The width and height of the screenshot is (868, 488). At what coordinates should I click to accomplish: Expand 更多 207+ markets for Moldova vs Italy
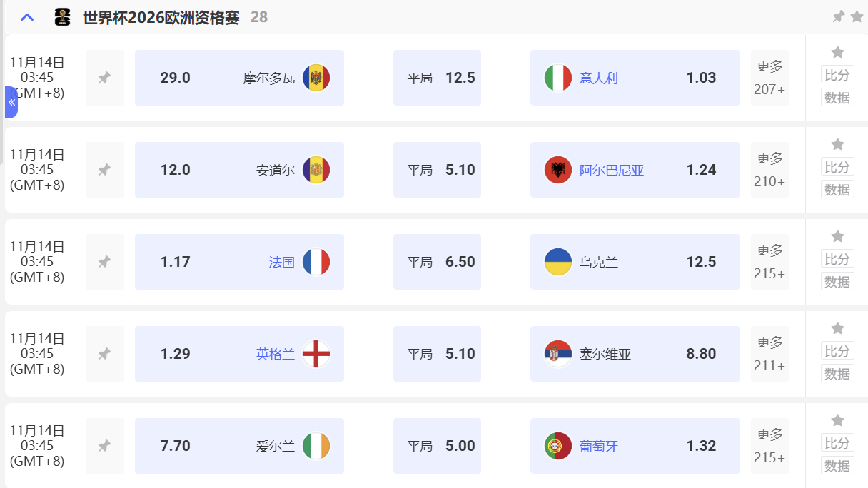(x=769, y=78)
